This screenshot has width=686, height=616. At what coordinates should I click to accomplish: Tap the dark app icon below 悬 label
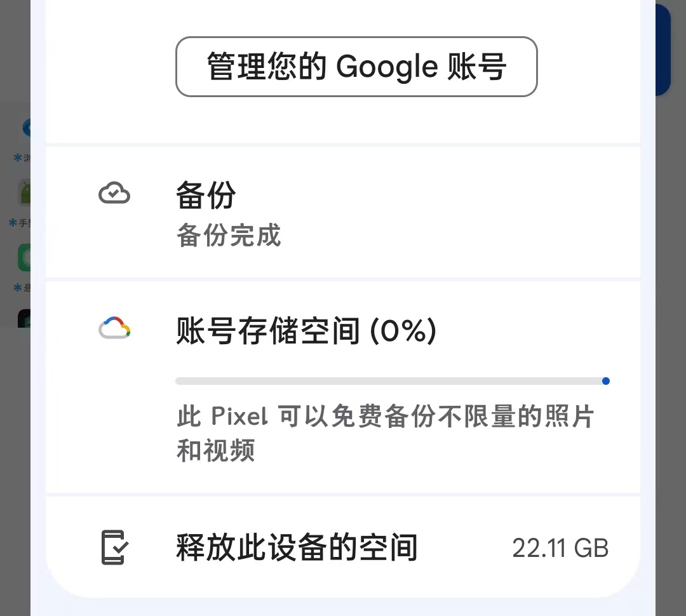pos(24,319)
